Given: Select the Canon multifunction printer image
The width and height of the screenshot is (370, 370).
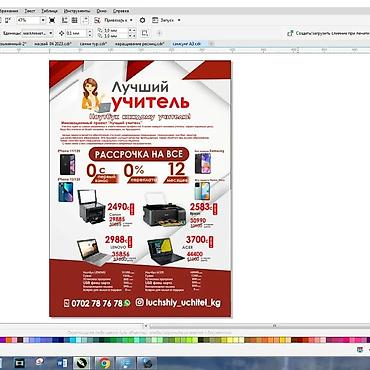Looking at the screenshot, I should click(91, 207).
